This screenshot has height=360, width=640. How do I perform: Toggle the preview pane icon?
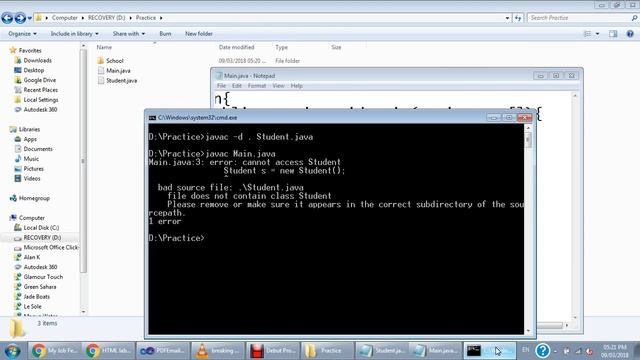[613, 34]
